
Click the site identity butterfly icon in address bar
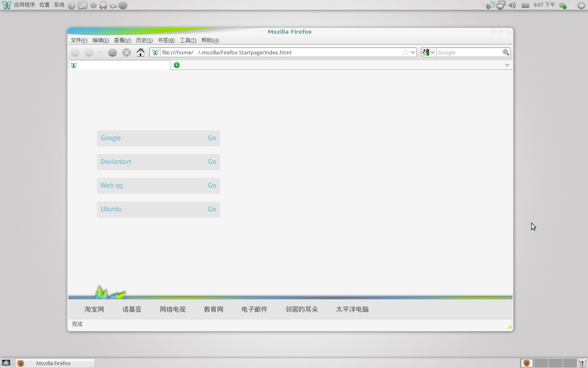(x=155, y=52)
